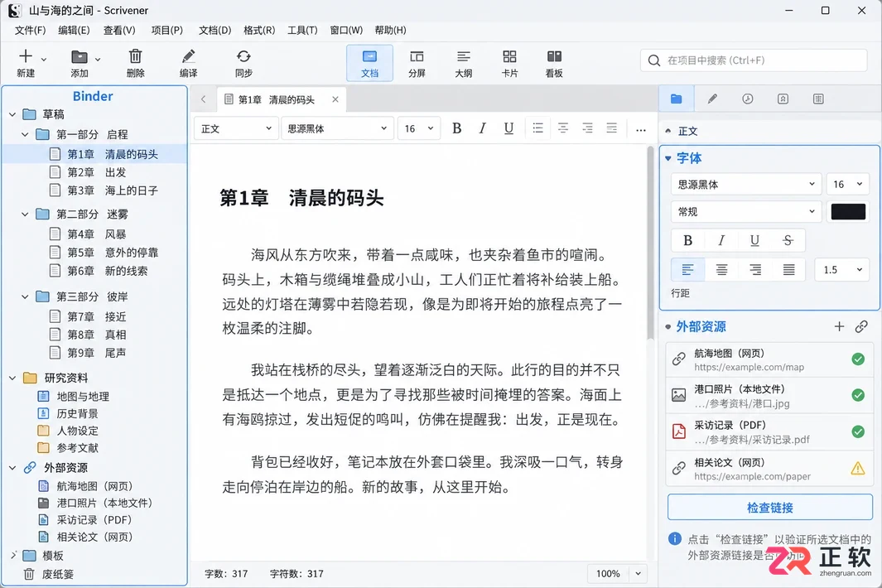Select left alignment in the 字体 panel
Image resolution: width=882 pixels, height=588 pixels.
coord(687,269)
